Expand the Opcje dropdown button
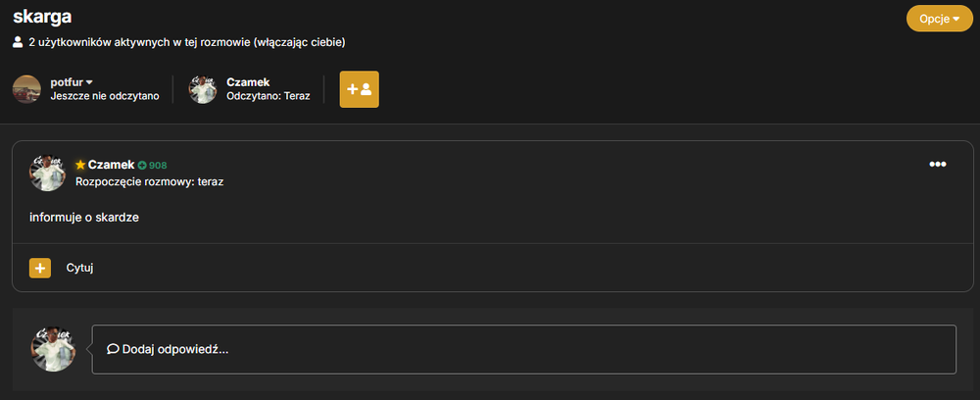This screenshot has width=980, height=400. [x=940, y=19]
